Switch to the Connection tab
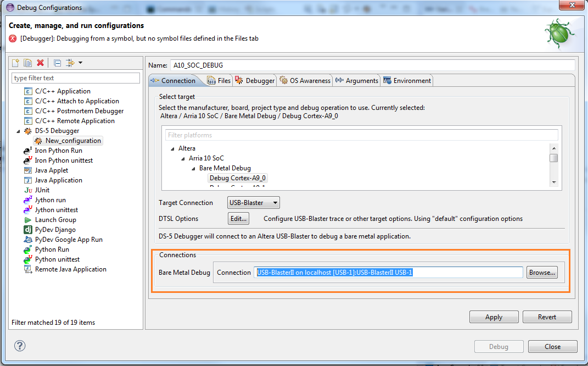Viewport: 588px width, 366px height. click(x=173, y=81)
